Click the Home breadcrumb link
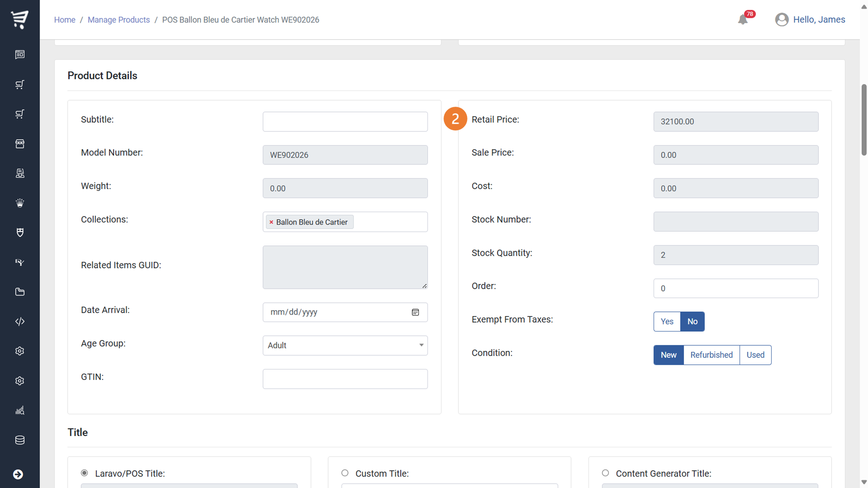The width and height of the screenshot is (868, 488). [64, 20]
